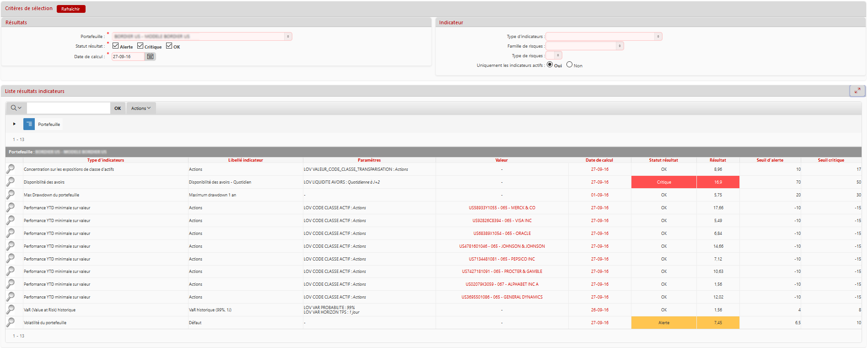Toggle the Critique status checkbox
This screenshot has height=348, width=868.
(140, 46)
